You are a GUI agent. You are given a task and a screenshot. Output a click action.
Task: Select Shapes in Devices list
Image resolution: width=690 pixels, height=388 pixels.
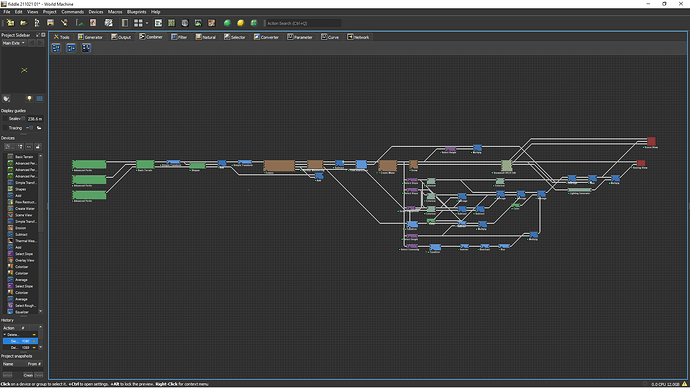21,189
